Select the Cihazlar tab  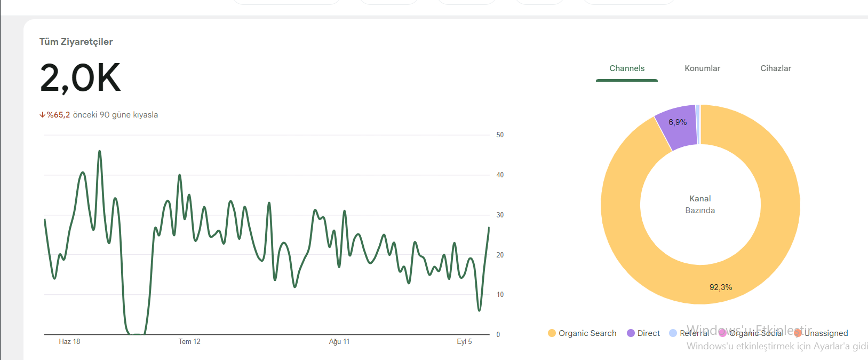(x=776, y=68)
